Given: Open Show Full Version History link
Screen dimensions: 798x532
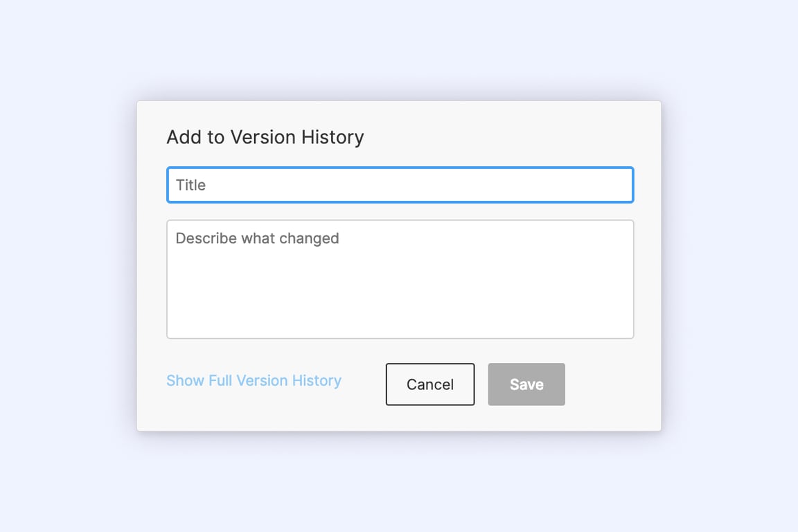Looking at the screenshot, I should click(254, 381).
